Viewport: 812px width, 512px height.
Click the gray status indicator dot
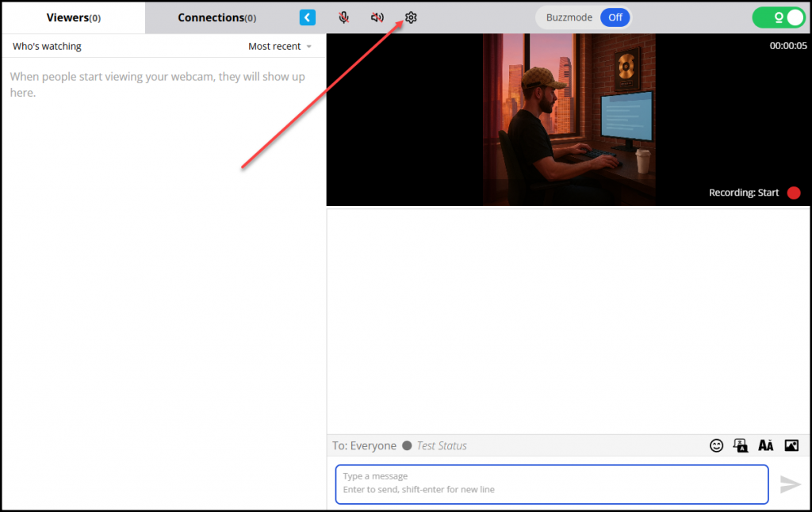407,445
